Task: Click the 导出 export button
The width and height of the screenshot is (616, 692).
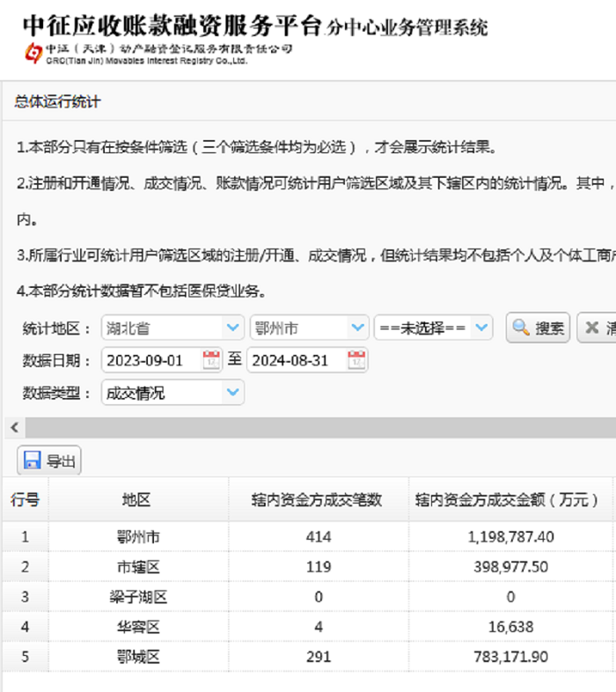Action: click(x=49, y=460)
